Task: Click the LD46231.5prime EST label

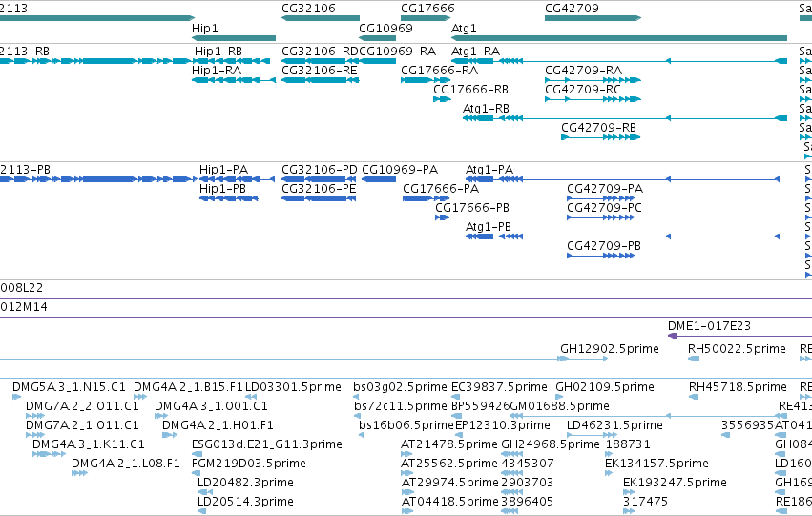Action: [614, 425]
